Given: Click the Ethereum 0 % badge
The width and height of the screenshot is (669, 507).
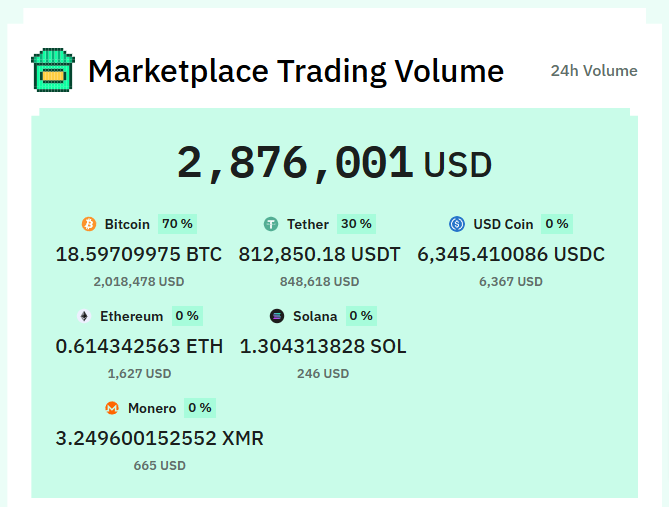Looking at the screenshot, I should pos(187,316).
